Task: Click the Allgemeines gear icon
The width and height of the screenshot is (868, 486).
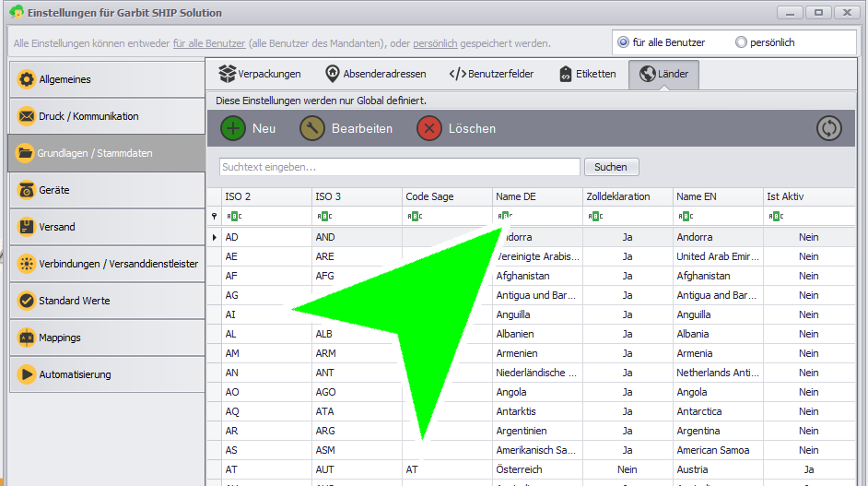Action: point(26,79)
